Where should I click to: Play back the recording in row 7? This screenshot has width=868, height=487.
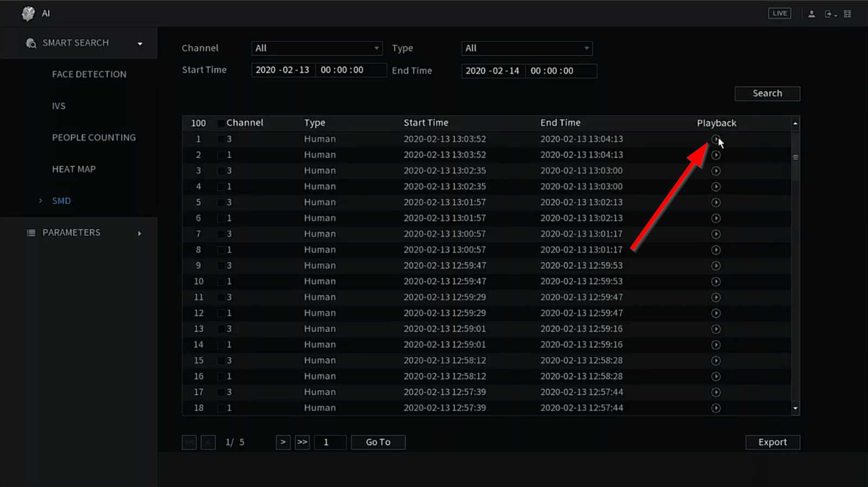[716, 234]
